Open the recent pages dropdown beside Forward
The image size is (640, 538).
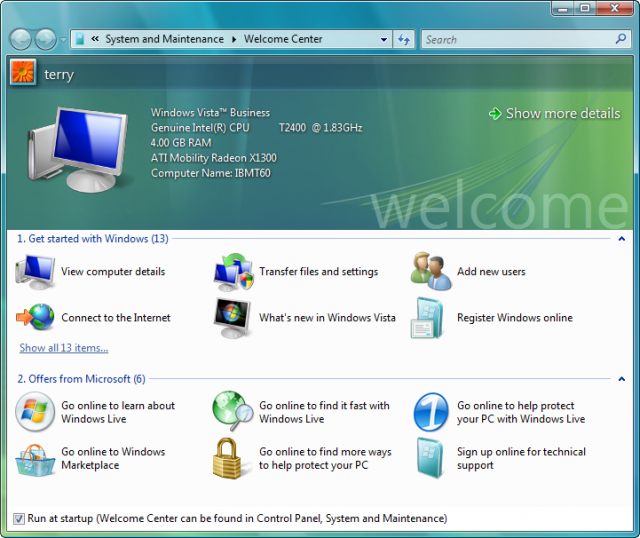pos(63,40)
